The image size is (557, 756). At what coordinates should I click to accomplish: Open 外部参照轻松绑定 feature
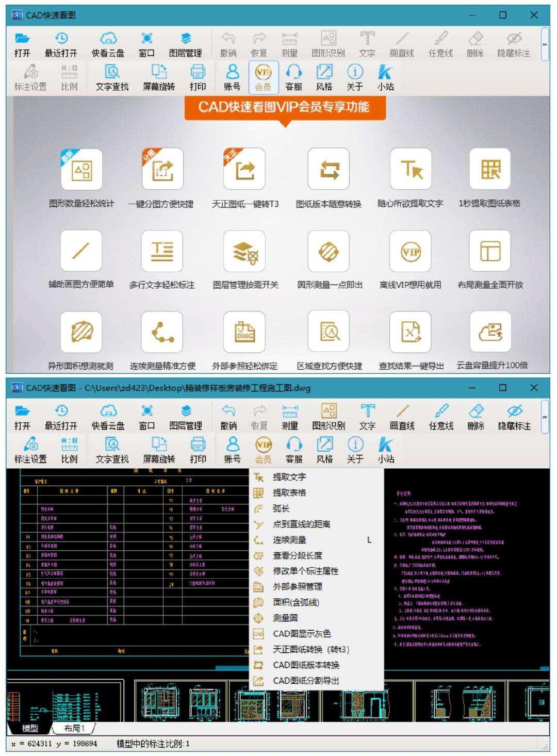pyautogui.click(x=244, y=332)
